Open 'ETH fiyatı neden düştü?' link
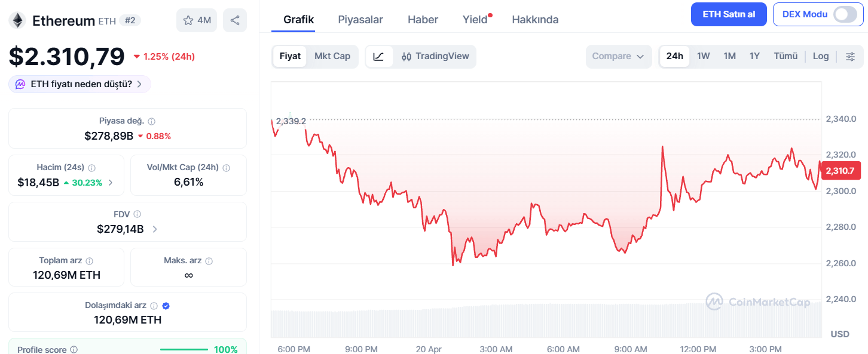Image resolution: width=868 pixels, height=354 pixels. (79, 84)
